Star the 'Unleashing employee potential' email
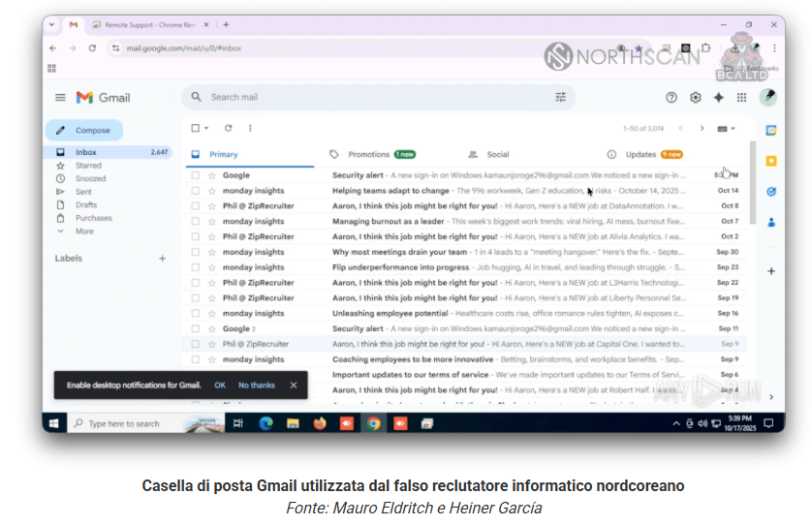Screen dimensions: 812x526 click(x=211, y=313)
